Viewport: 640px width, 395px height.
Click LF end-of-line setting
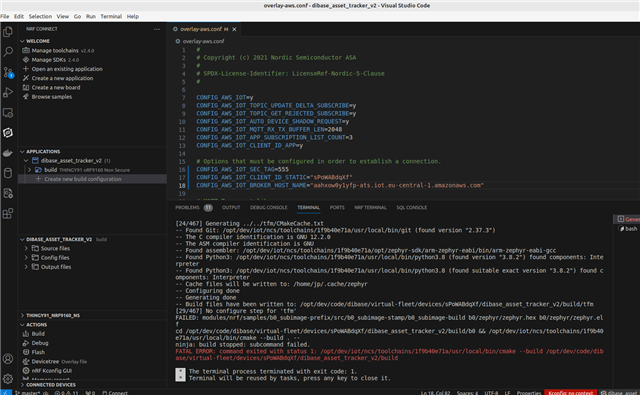507,393
